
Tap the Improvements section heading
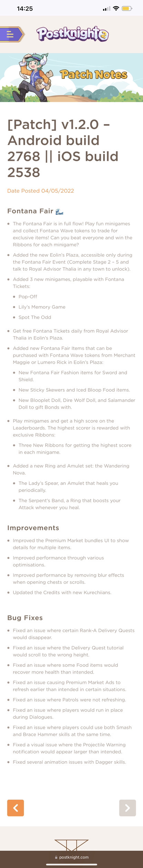(33, 528)
